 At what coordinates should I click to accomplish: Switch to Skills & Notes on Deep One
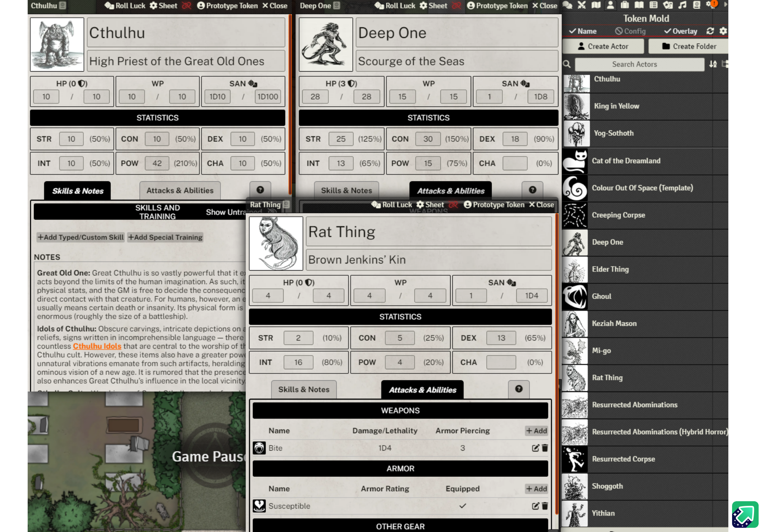click(346, 191)
